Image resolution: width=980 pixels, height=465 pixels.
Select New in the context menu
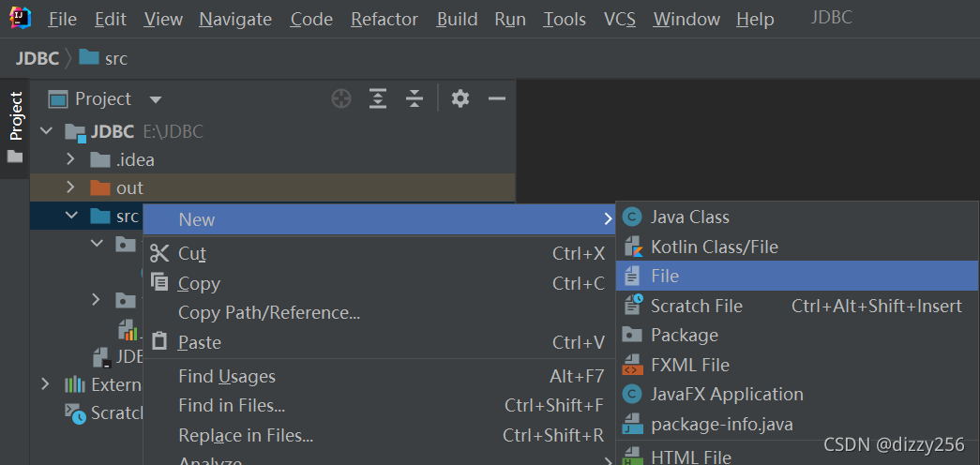379,219
